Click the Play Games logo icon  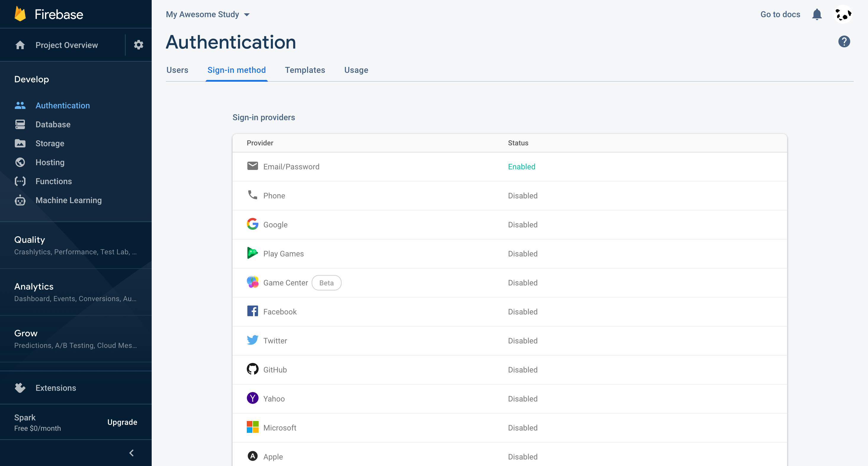pos(252,253)
